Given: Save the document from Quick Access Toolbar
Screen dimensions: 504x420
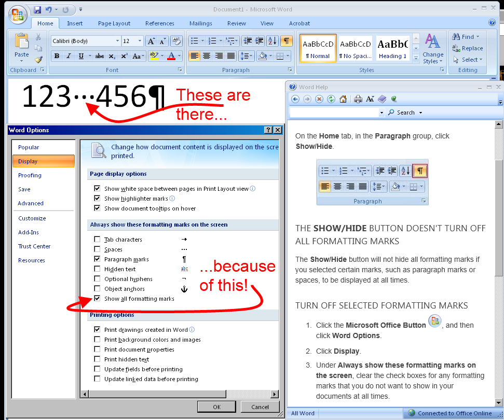Looking at the screenshot, I should 37,10.
